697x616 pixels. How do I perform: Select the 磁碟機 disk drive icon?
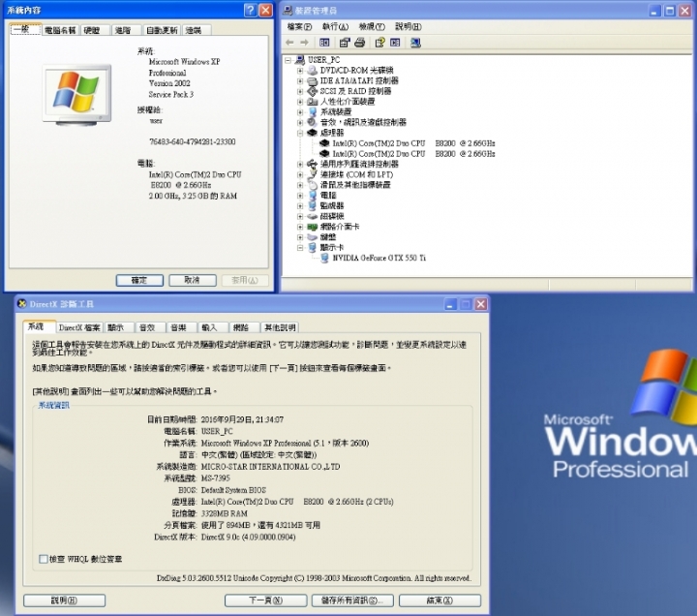313,216
